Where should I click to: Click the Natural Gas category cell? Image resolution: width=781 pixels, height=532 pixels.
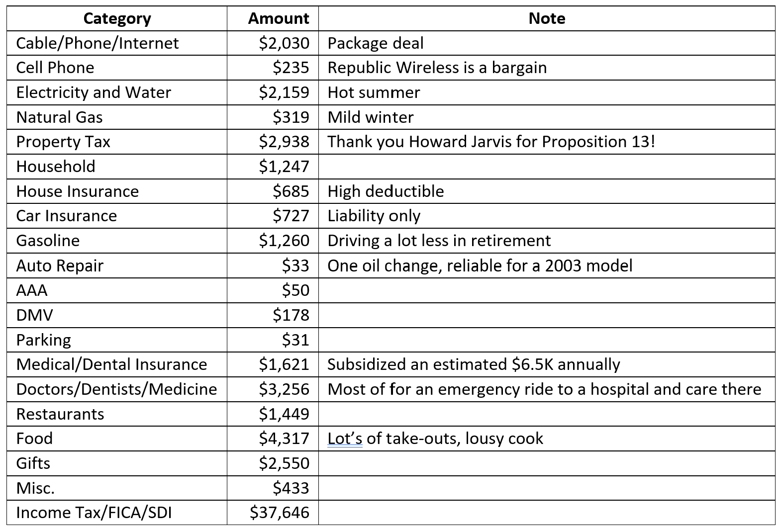(117, 117)
